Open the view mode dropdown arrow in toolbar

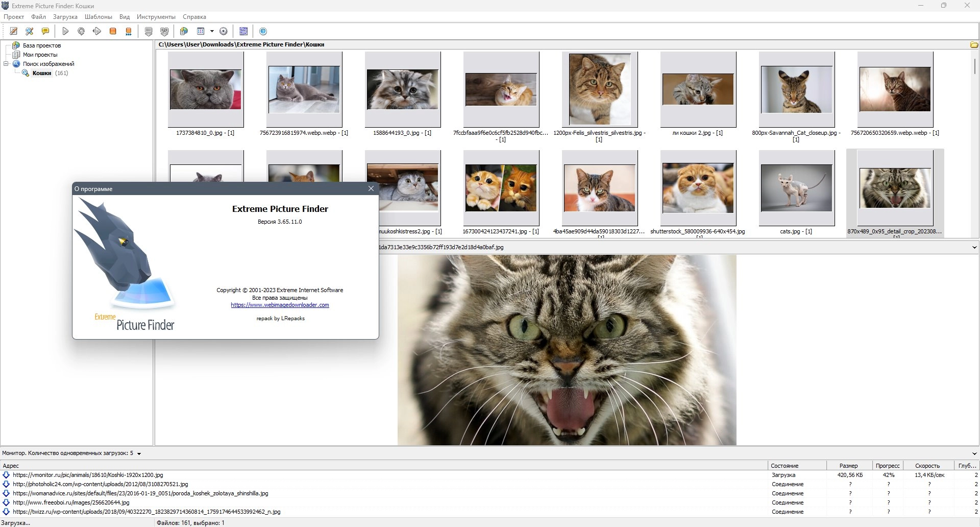click(212, 31)
